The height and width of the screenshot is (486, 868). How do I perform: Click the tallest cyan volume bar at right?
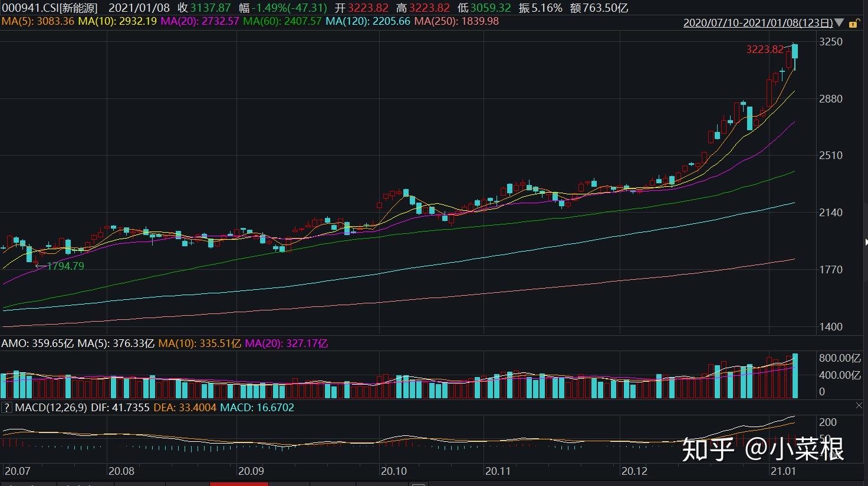[795, 376]
